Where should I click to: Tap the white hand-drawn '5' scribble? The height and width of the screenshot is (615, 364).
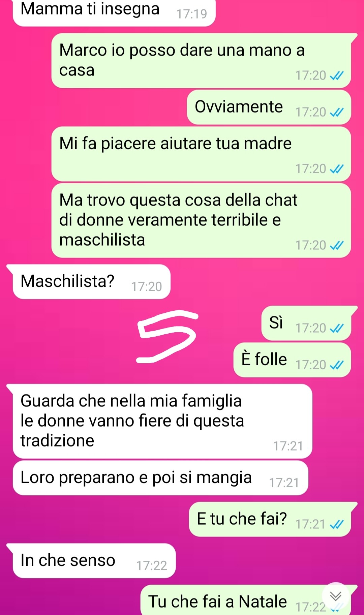[x=167, y=336]
